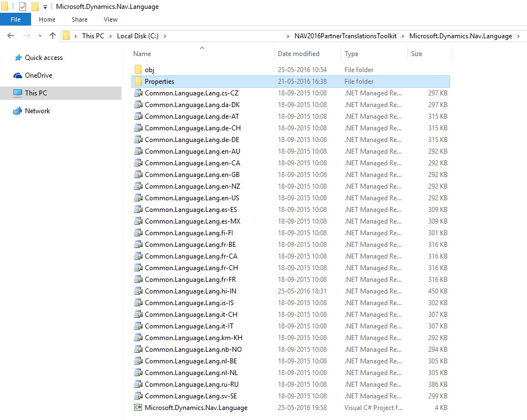Select the Common.Language.Lang.hi-IN file icon

138,291
